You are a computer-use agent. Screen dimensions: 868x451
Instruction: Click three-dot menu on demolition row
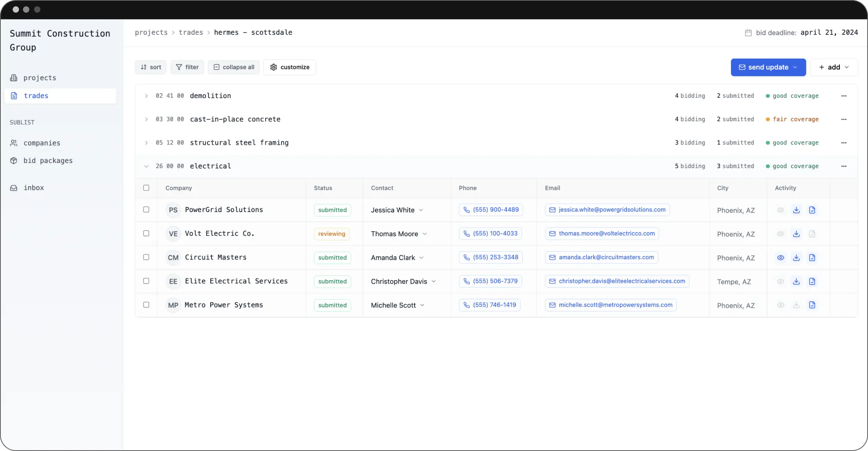(x=843, y=96)
